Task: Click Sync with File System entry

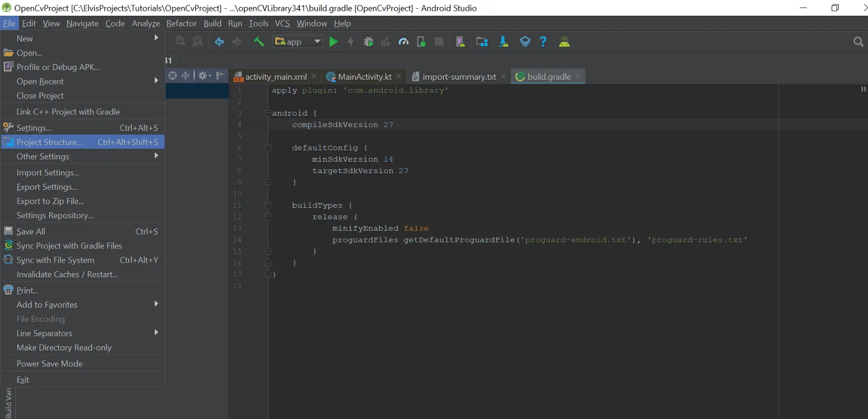Action: (x=82, y=260)
